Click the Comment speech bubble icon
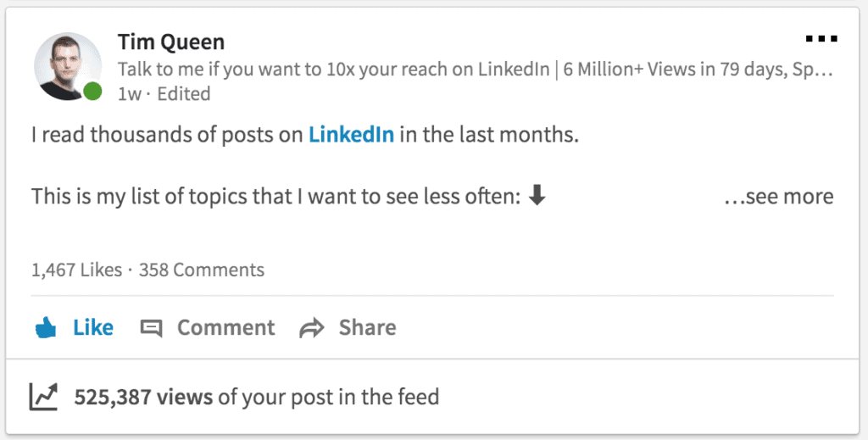 click(x=151, y=328)
